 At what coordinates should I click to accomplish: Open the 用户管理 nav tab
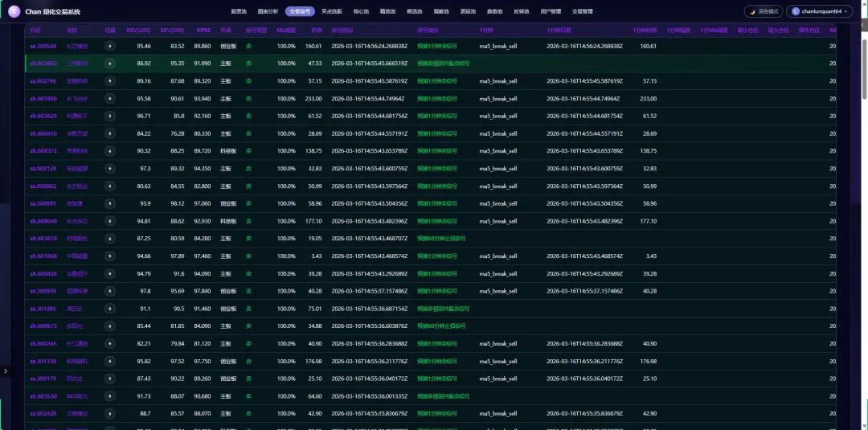pyautogui.click(x=551, y=11)
